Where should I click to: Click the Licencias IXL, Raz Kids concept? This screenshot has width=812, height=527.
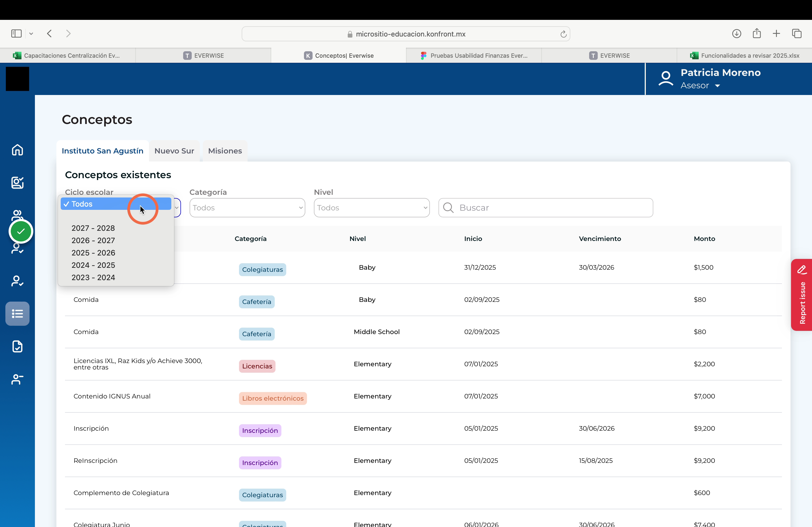(138, 364)
